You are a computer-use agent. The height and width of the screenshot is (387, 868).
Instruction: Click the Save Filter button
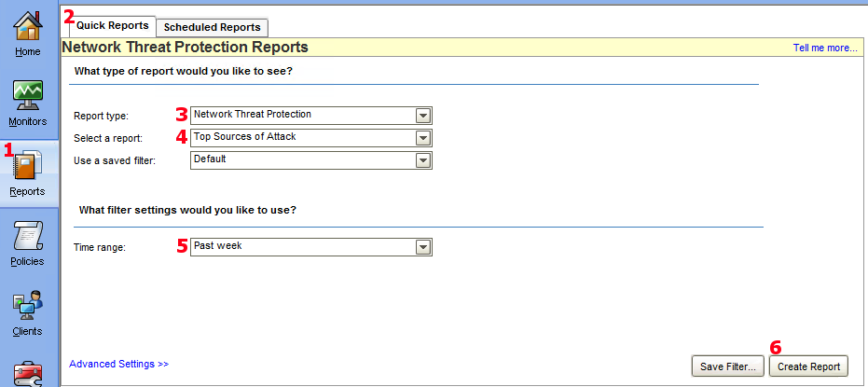tap(728, 366)
